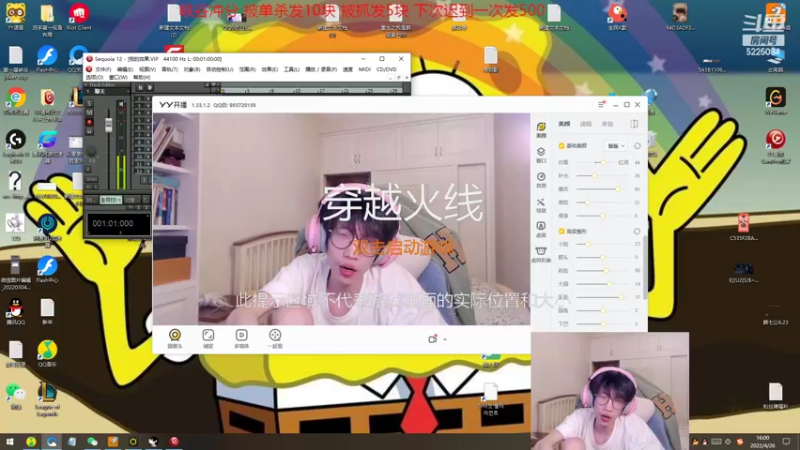Open the 特效 effects sidebar icon in YY
This screenshot has width=800, height=450.
(x=541, y=205)
